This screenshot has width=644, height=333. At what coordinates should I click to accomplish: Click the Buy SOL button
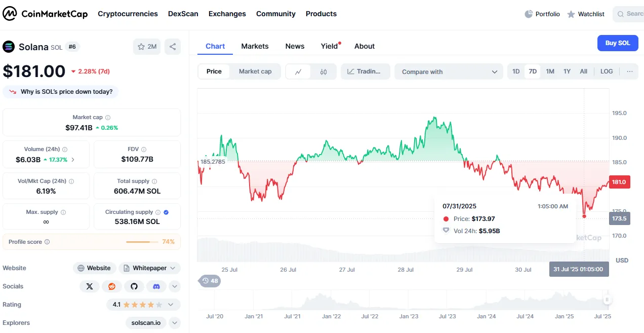[x=617, y=43]
